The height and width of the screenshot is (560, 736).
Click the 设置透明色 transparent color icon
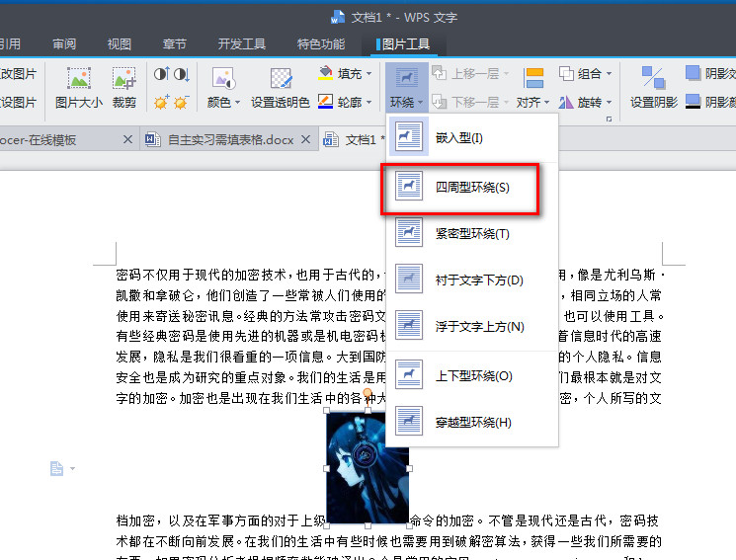[x=281, y=86]
